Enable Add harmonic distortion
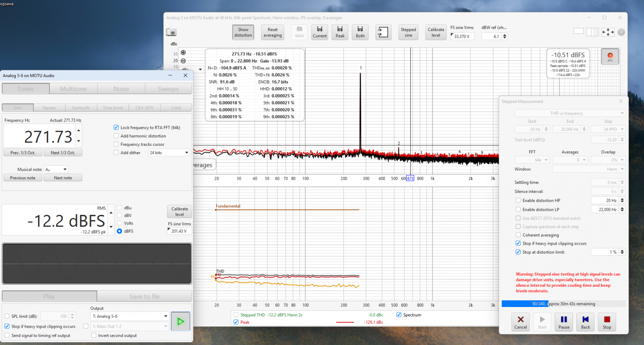This screenshot has width=644, height=345. 116,136
